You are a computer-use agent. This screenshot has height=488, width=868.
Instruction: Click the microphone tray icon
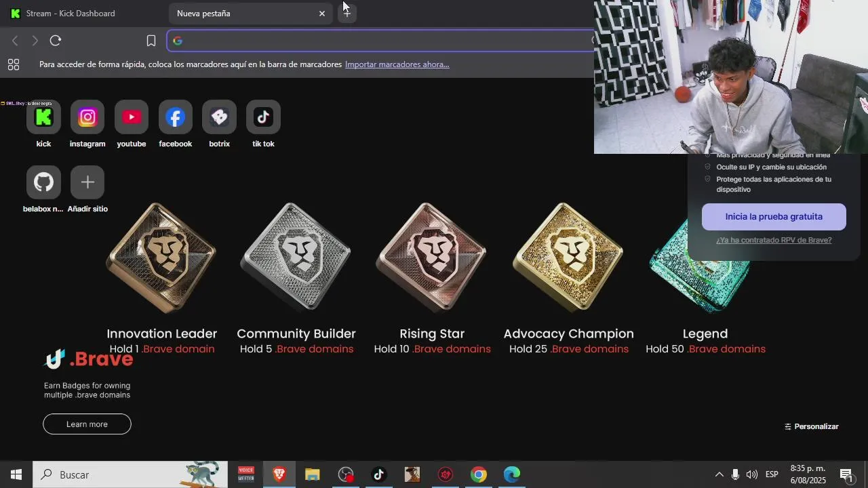735,474
